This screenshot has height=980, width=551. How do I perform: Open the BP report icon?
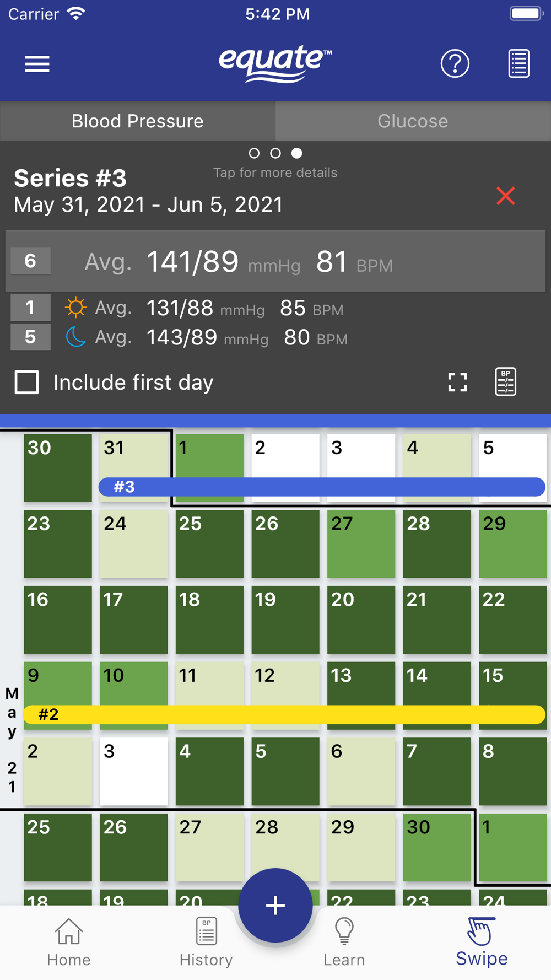(505, 382)
